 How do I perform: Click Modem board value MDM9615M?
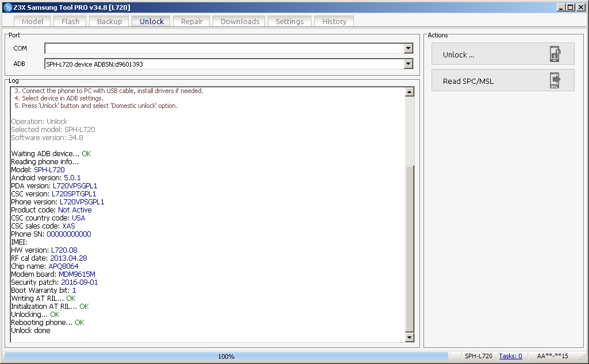tap(76, 274)
